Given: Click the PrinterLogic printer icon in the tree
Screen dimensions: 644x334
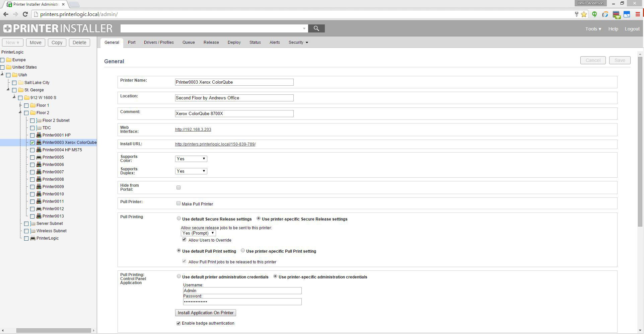Looking at the screenshot, I should pyautogui.click(x=33, y=238).
